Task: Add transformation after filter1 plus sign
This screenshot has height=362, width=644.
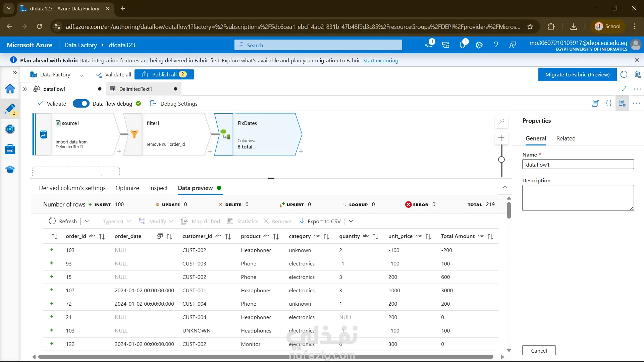Action: pyautogui.click(x=210, y=151)
